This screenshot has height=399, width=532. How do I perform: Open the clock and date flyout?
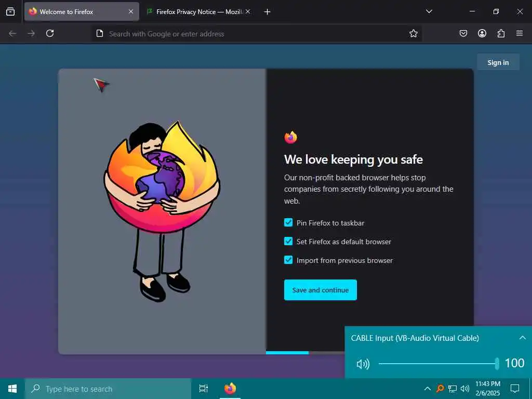(x=488, y=389)
